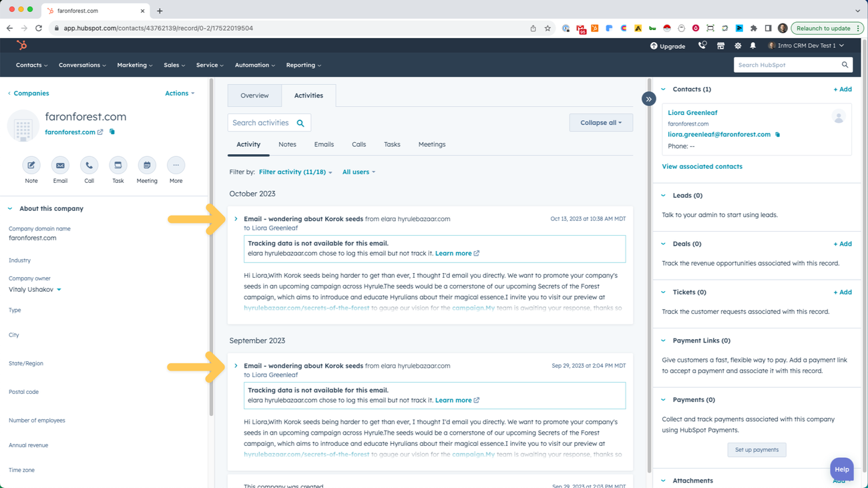868x488 pixels.
Task: Log a call with the Call icon
Action: [x=89, y=166]
